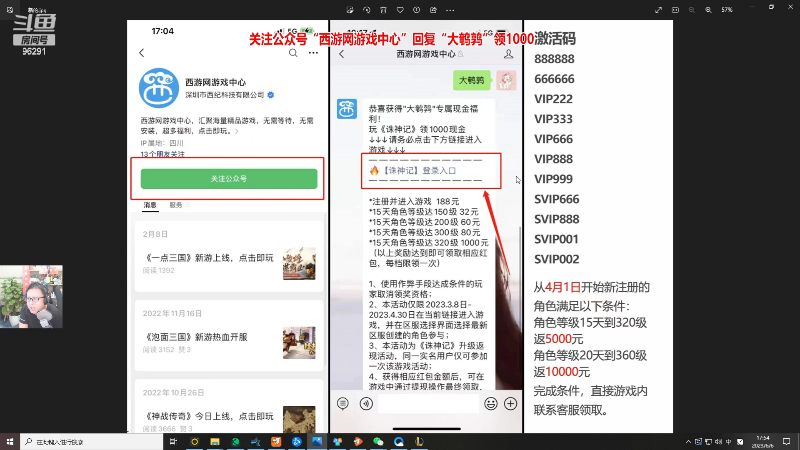The image size is (800, 450).
Task: Click the VIP666 activation code
Action: tap(554, 139)
